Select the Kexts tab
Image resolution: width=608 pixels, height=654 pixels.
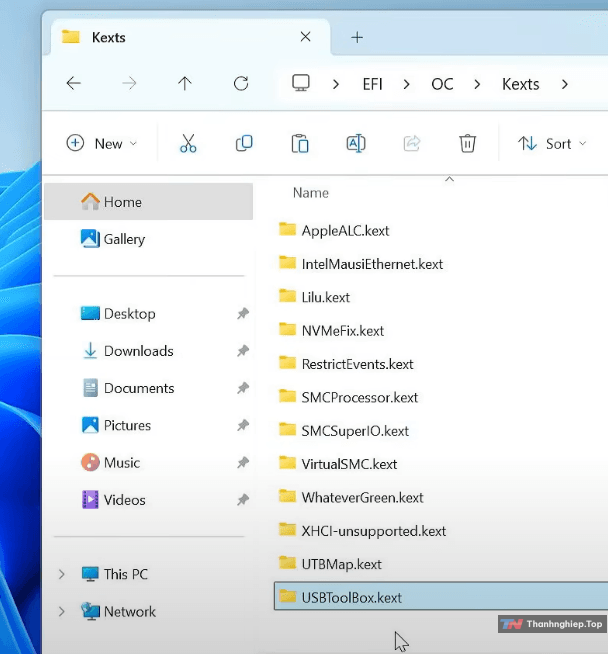190,37
